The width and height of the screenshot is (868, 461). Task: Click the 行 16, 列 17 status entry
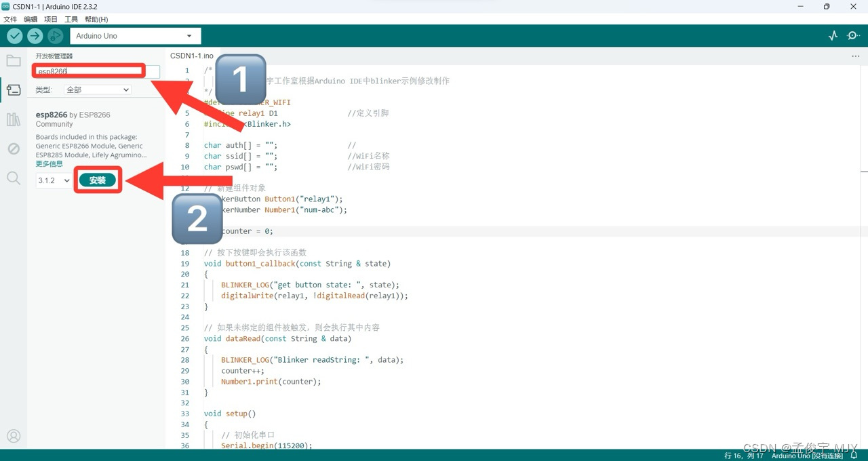(x=744, y=456)
